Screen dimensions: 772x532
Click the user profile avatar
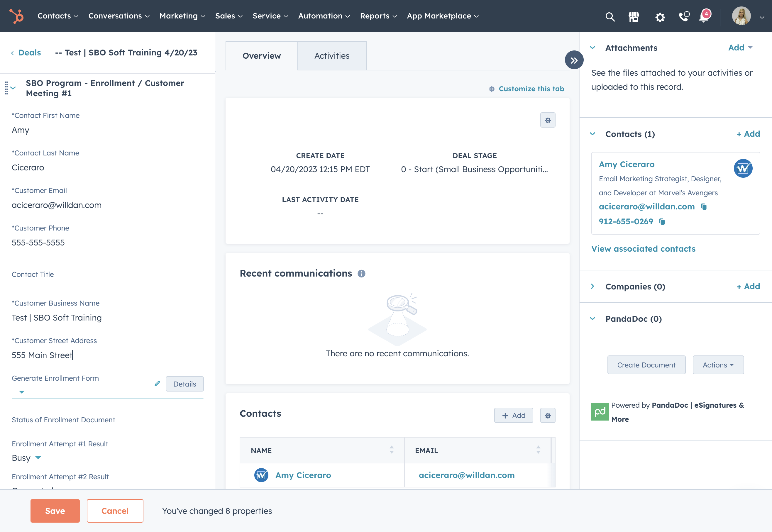point(741,16)
